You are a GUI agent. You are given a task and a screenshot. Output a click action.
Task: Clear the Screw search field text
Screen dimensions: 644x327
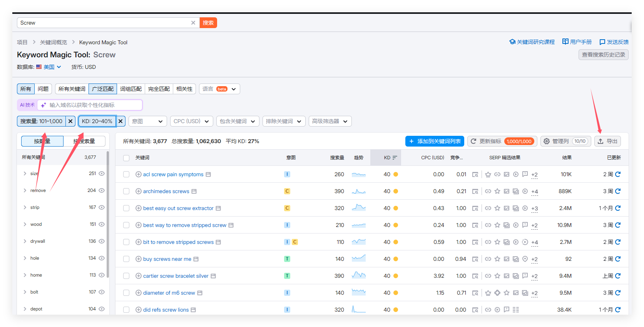click(193, 23)
